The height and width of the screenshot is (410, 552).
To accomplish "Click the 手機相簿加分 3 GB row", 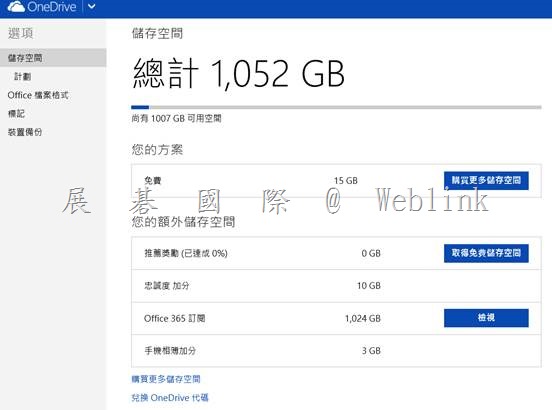I will click(336, 351).
